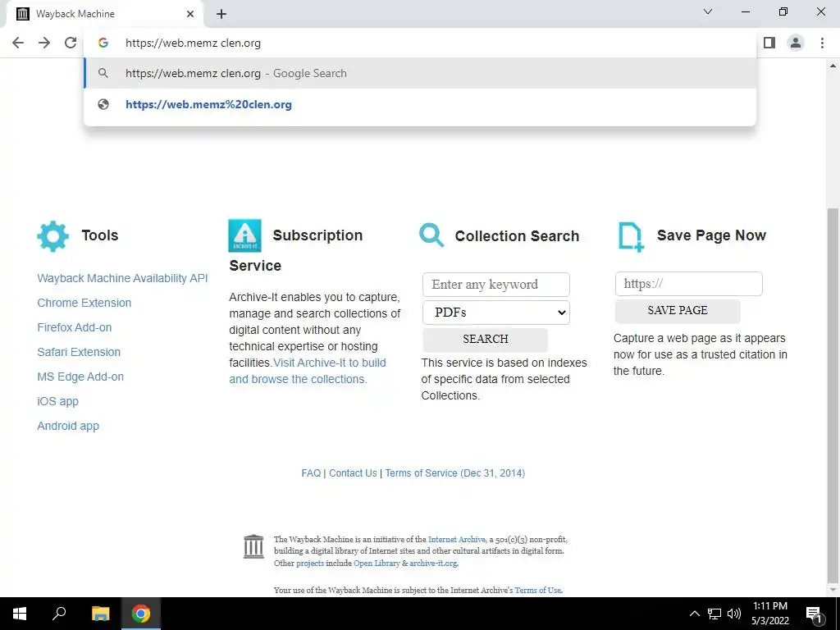Choose the Google Search suggestion row
Image resolution: width=840 pixels, height=630 pixels.
click(x=420, y=73)
